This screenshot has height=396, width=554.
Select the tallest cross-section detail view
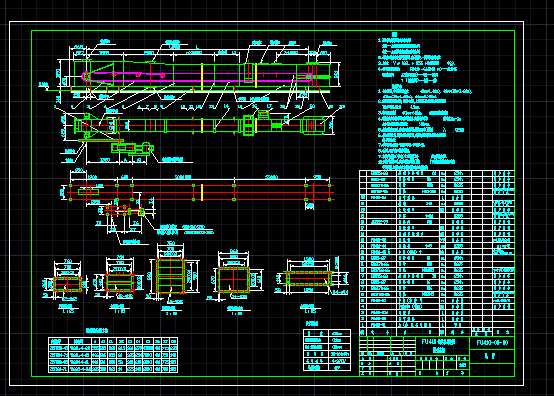click(171, 276)
